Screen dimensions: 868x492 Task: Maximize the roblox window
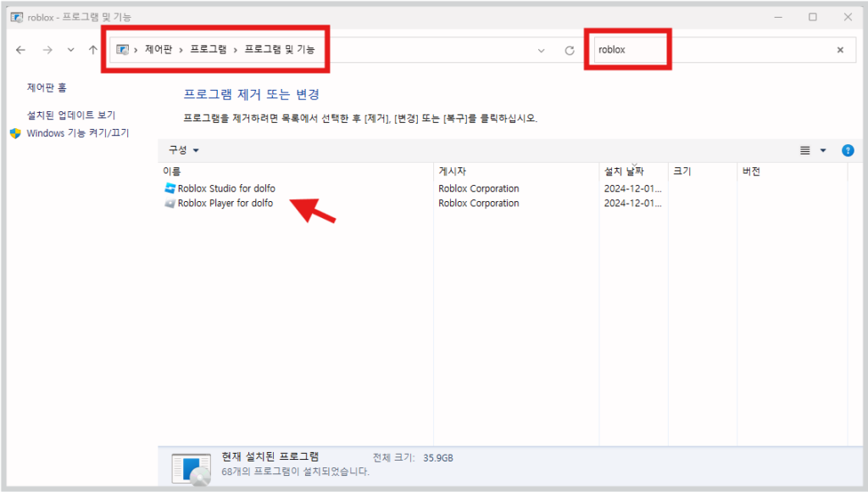tap(813, 17)
